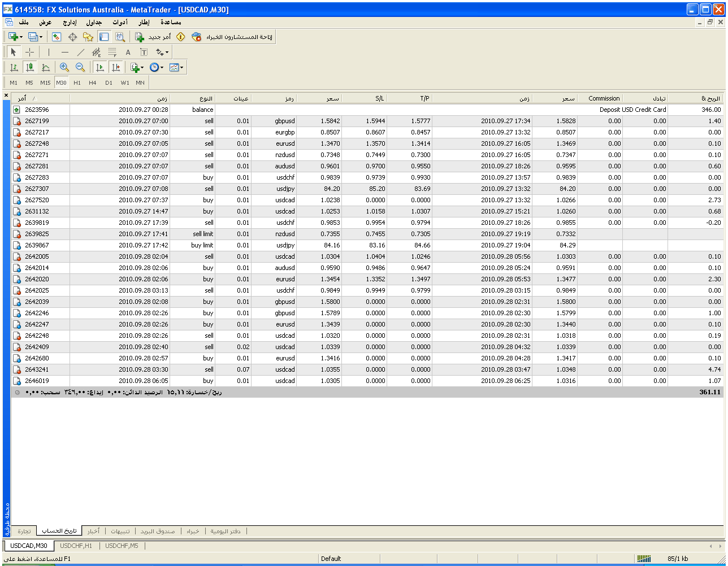728x566 pixels.
Task: Toggle chart auto scroll button
Action: pos(99,67)
